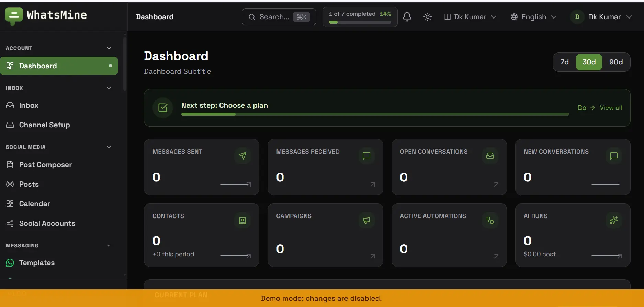The image size is (644, 307).
Task: Click the WhatsApp Templates icon
Action: (x=10, y=263)
